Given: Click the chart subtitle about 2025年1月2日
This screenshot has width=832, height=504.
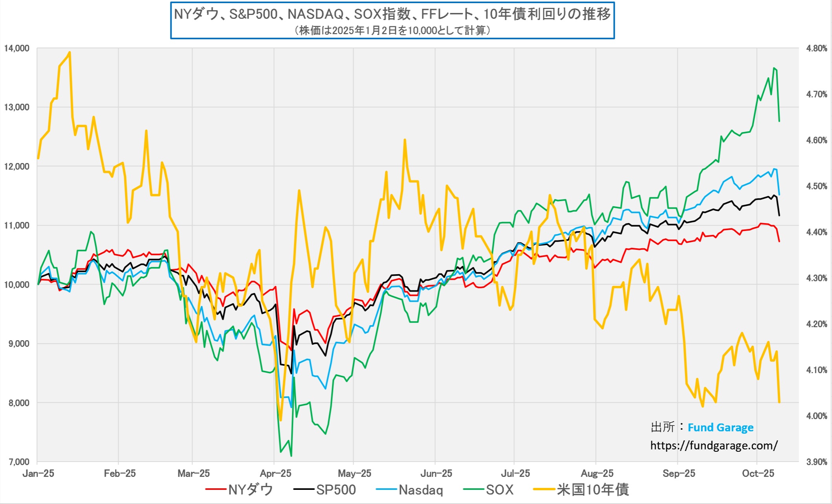Looking at the screenshot, I should [392, 30].
